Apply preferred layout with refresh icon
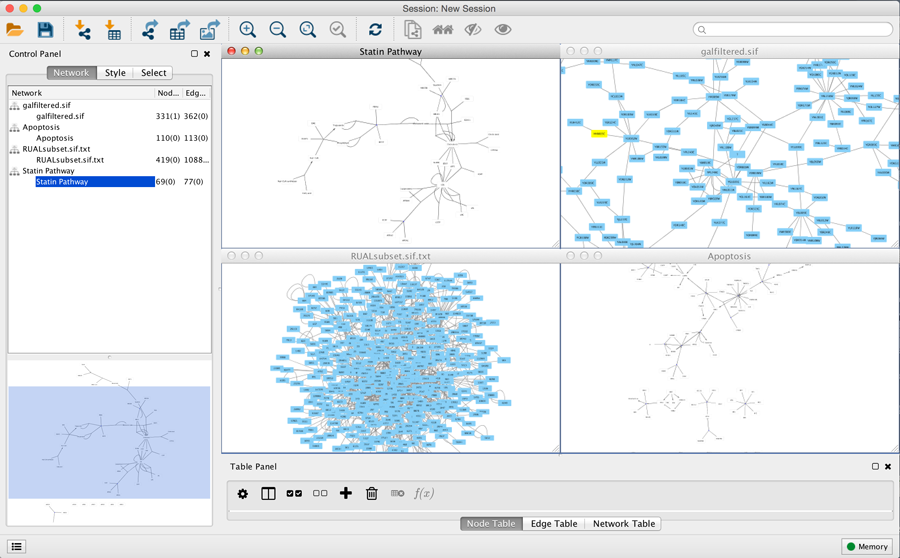Viewport: 900px width, 558px height. 375,31
